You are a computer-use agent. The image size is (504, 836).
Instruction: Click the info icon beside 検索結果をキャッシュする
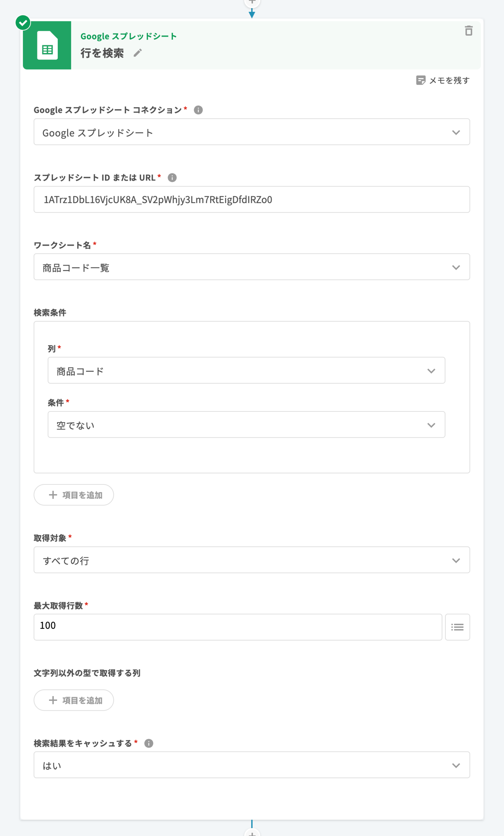(x=149, y=743)
